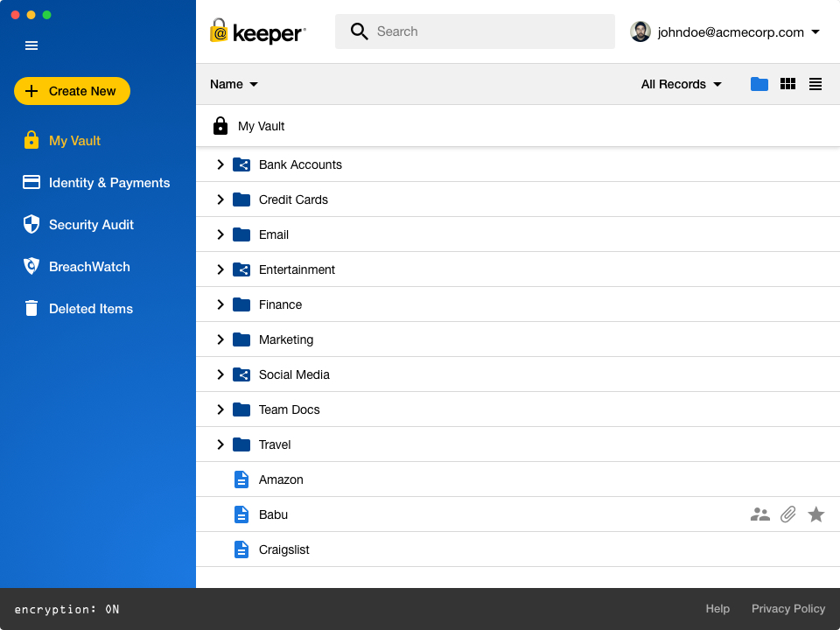Viewport: 840px width, 630px height.
Task: Click the Bank Accounts shared folder icon
Action: pyautogui.click(x=241, y=164)
